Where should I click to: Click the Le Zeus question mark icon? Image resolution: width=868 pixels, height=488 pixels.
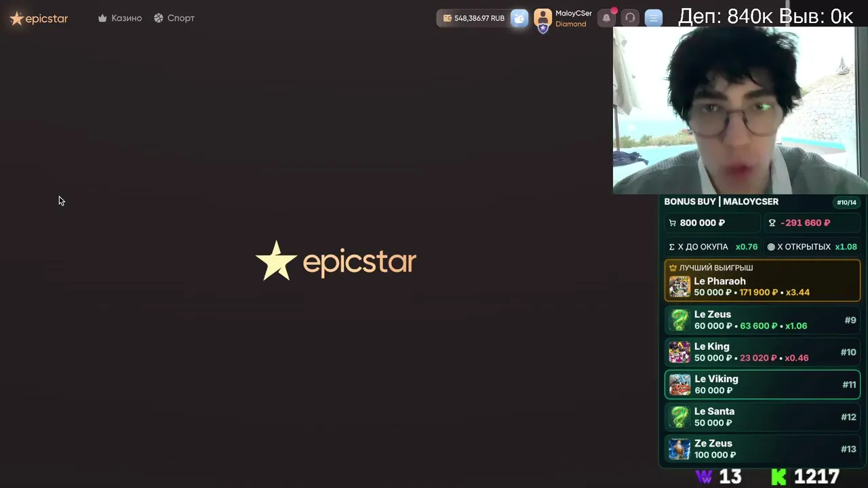[x=679, y=320]
